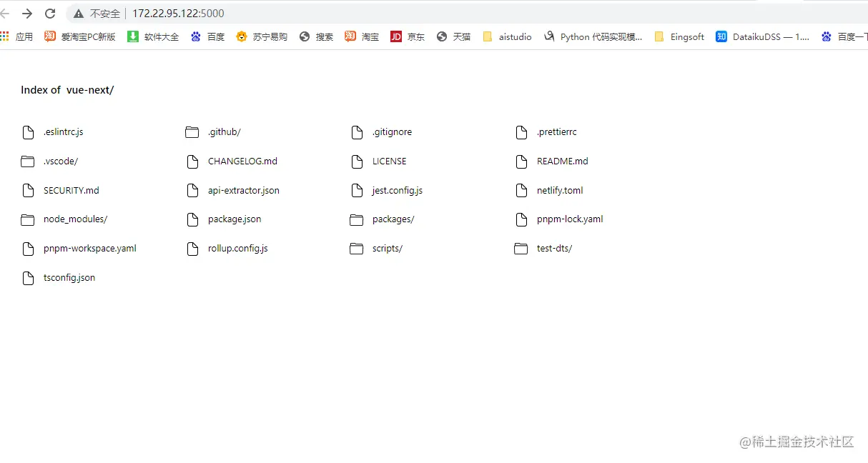Click the insecure warning triangle icon

pos(79,14)
